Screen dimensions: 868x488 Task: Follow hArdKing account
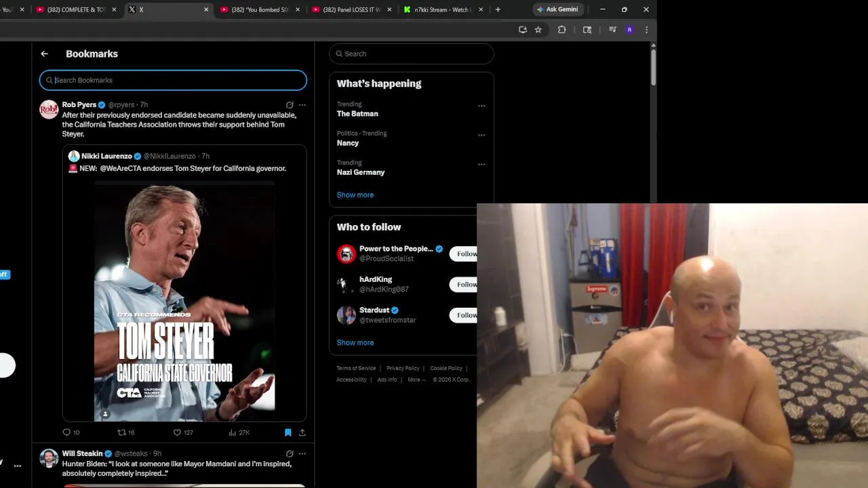point(464,285)
